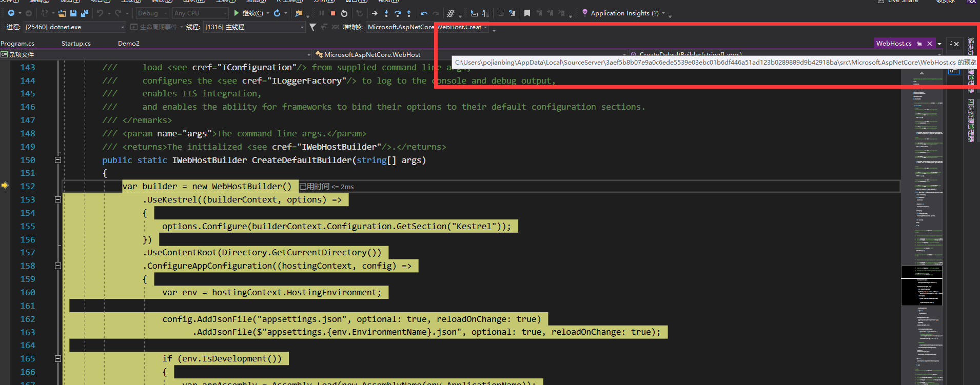
Task: Open the tab list dropdown arrow beside WebHost.cs
Action: (x=939, y=44)
